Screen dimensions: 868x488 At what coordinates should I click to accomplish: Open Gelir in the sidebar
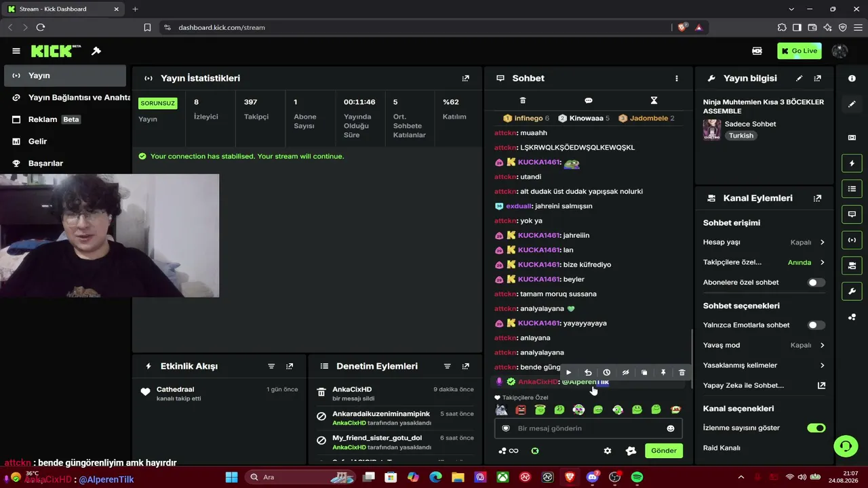tap(65, 142)
